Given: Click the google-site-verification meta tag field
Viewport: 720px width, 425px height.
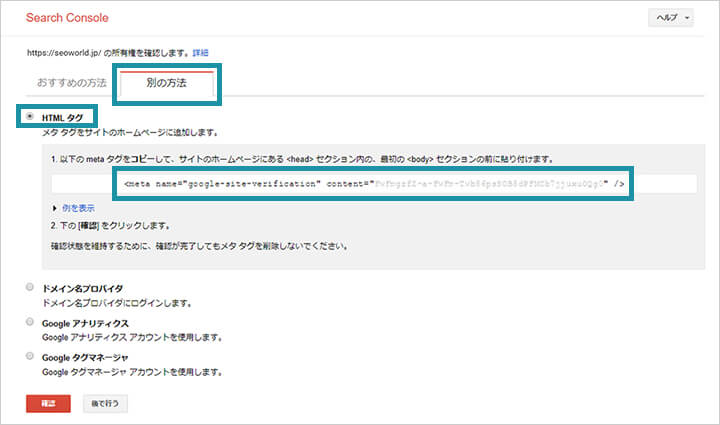Looking at the screenshot, I should tap(374, 184).
